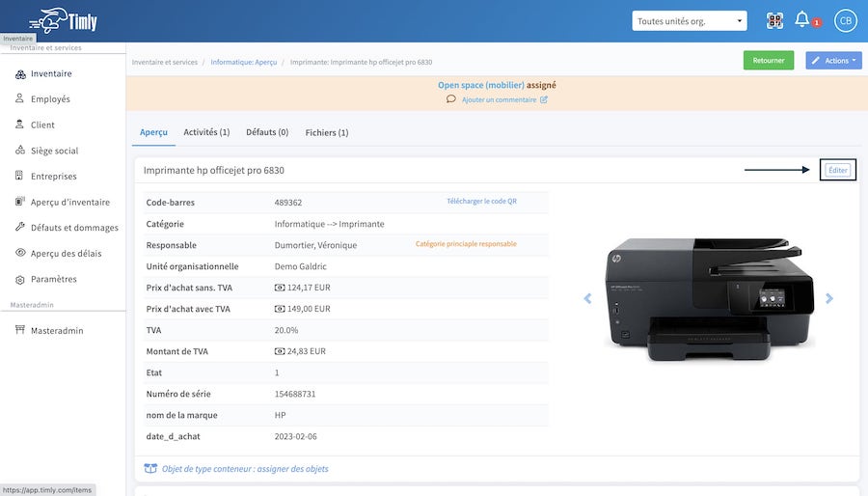Switch to the Activités (1) tab
This screenshot has height=496, width=868.
coord(206,133)
